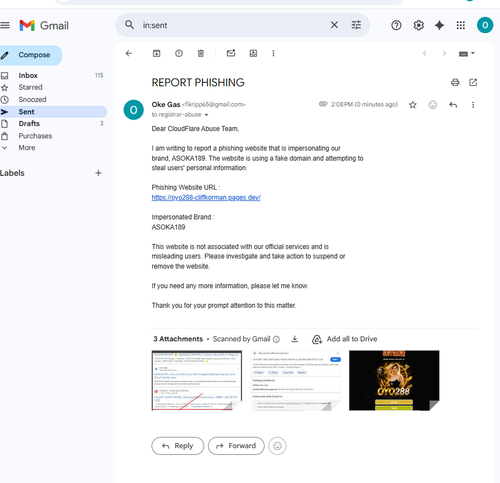Open search options filter icon
The height and width of the screenshot is (483, 500).
click(x=356, y=25)
